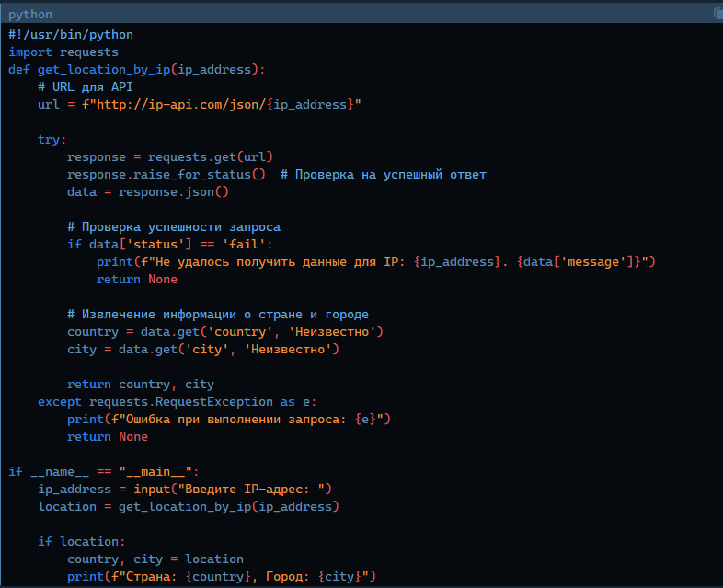
Task: Click the "if data['status'] == 'fail':" line
Action: 169,245
